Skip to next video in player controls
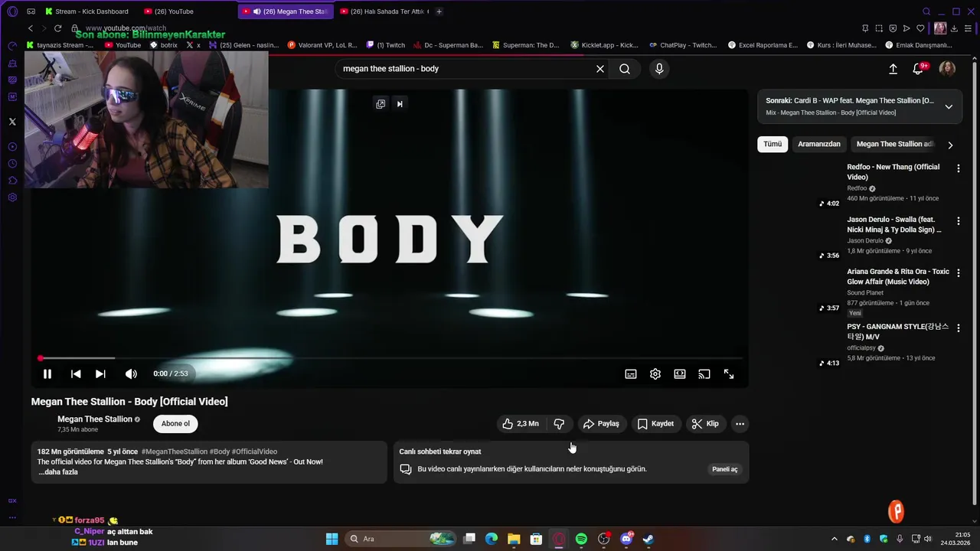Viewport: 980px width, 551px height. pos(100,373)
